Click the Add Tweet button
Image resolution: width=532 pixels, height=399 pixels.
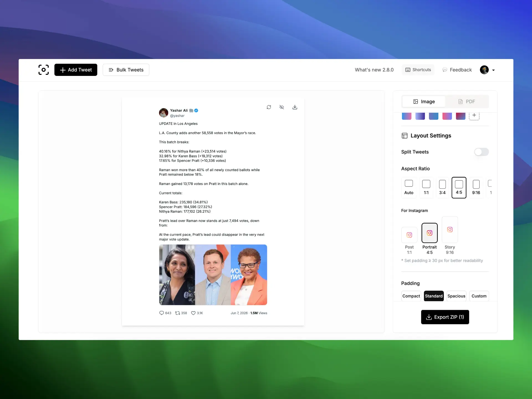76,70
